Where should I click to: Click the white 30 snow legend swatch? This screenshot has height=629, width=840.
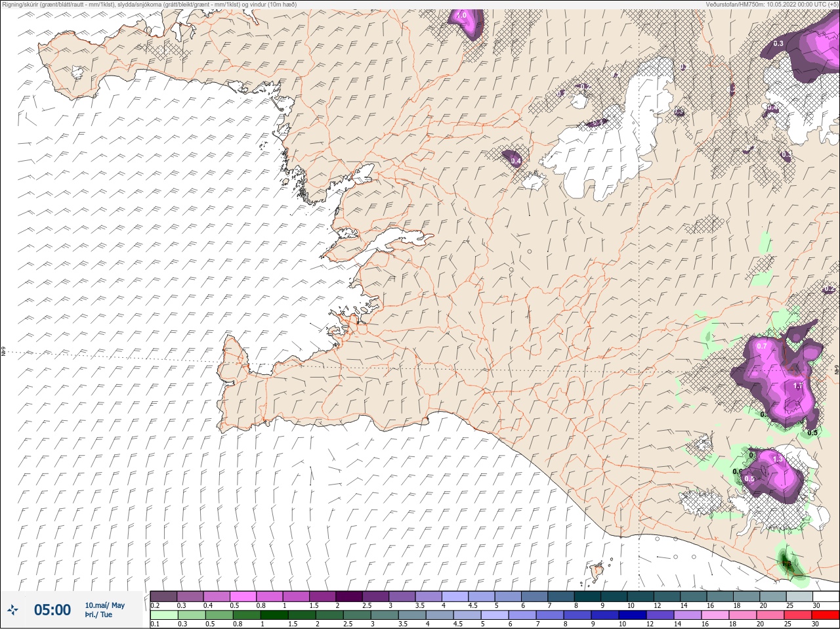pos(826,596)
